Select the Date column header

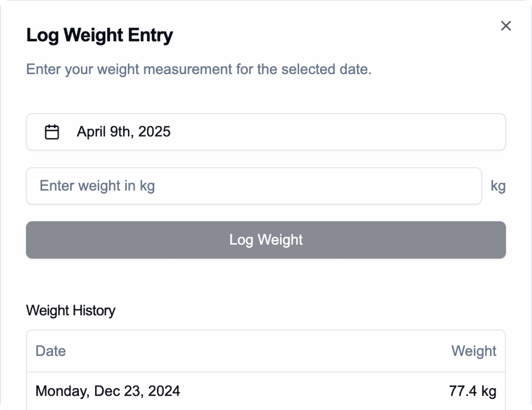[x=51, y=351]
